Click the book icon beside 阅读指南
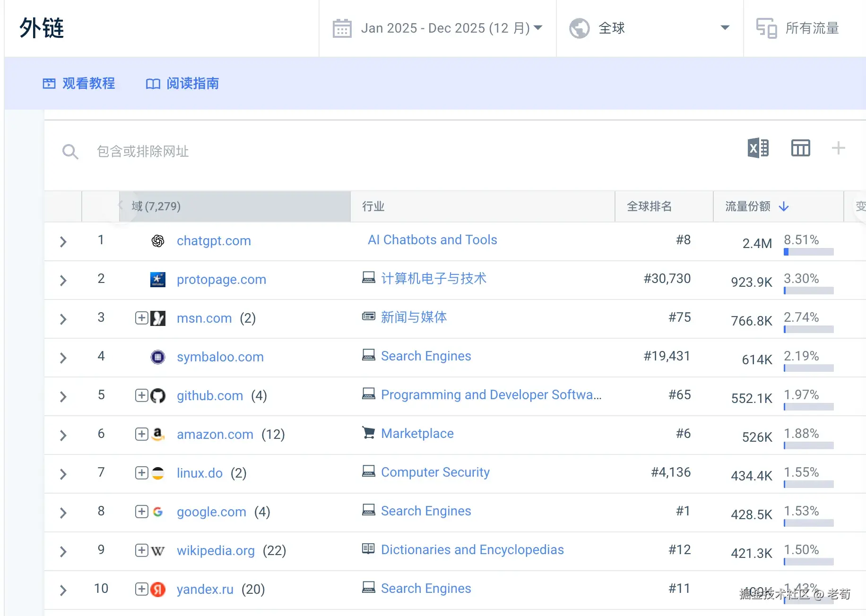 pos(153,84)
